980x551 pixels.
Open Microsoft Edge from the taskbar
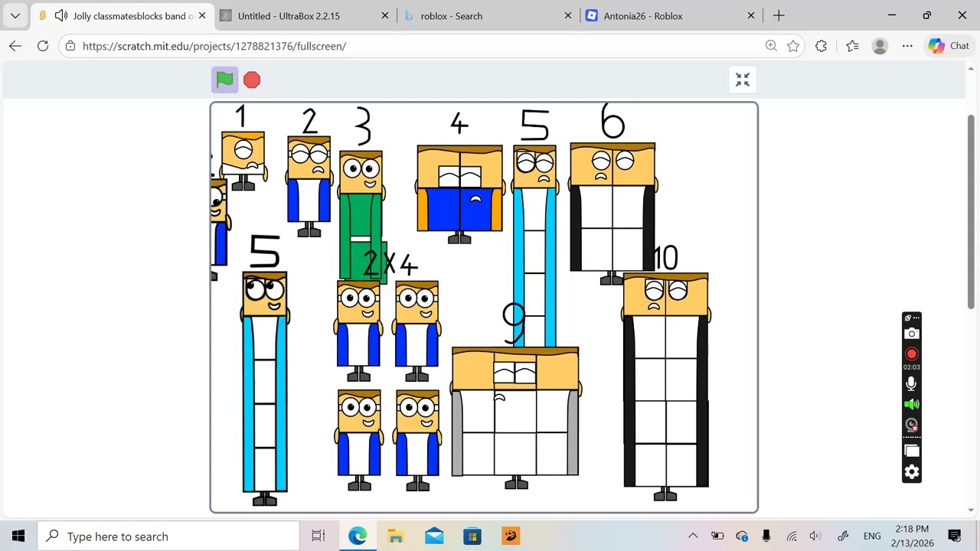358,536
